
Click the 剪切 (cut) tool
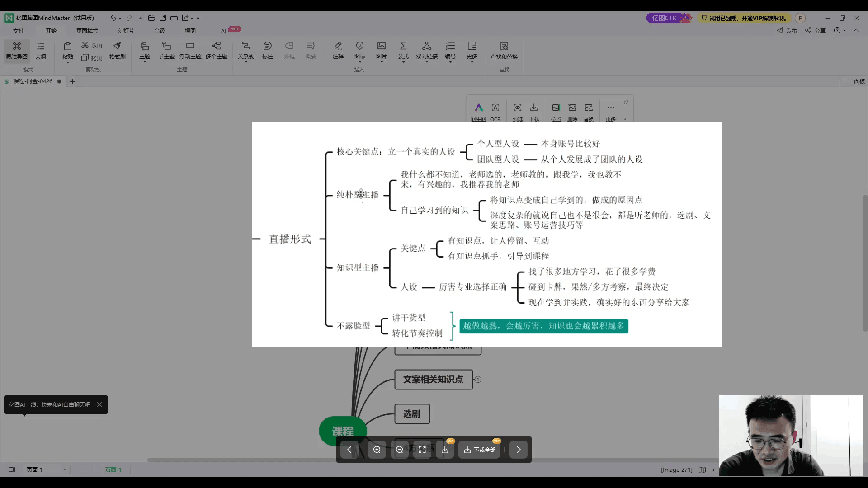pyautogui.click(x=92, y=46)
